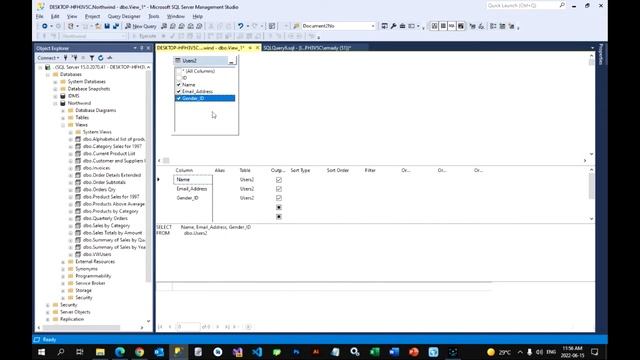
Task: Open the Query Designer menu
Action: point(124,16)
